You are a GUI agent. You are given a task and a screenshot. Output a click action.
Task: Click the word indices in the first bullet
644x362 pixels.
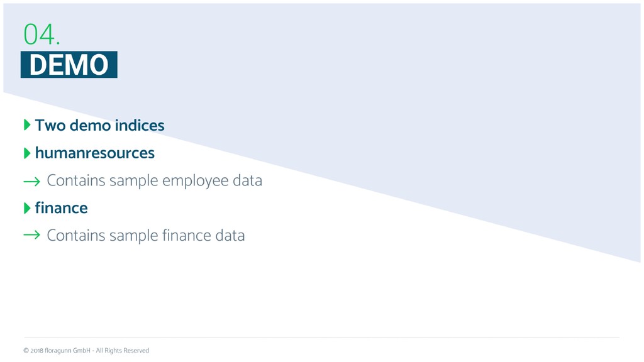(x=140, y=125)
